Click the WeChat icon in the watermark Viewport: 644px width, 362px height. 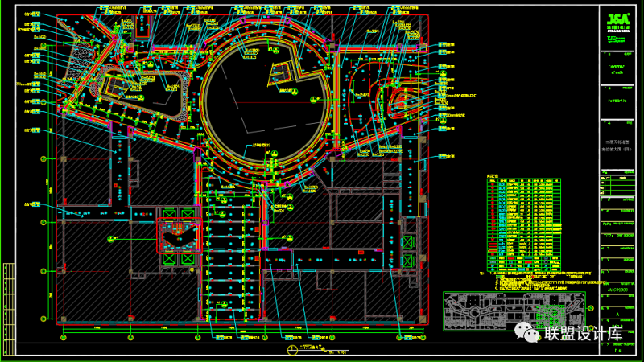529,332
